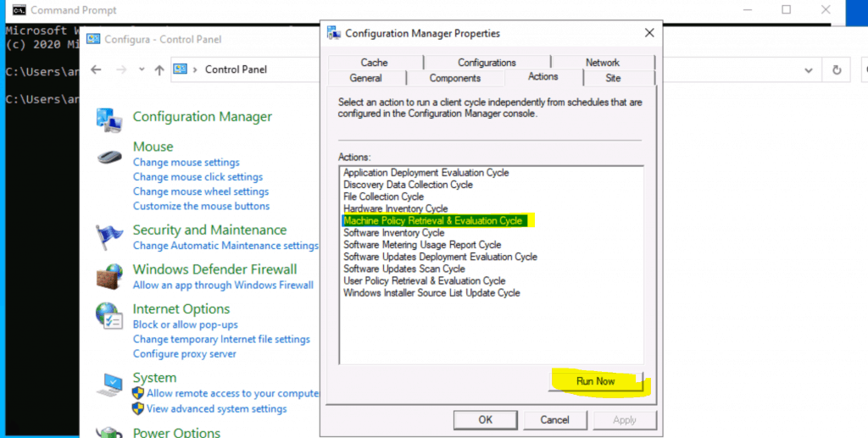Open Security and Maintenance heading link
The height and width of the screenshot is (438, 868).
[209, 230]
